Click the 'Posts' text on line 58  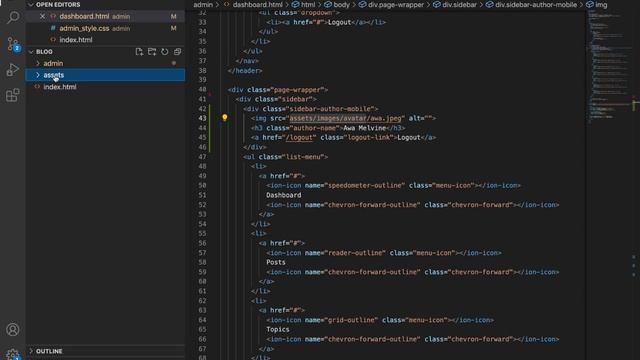[x=276, y=262]
